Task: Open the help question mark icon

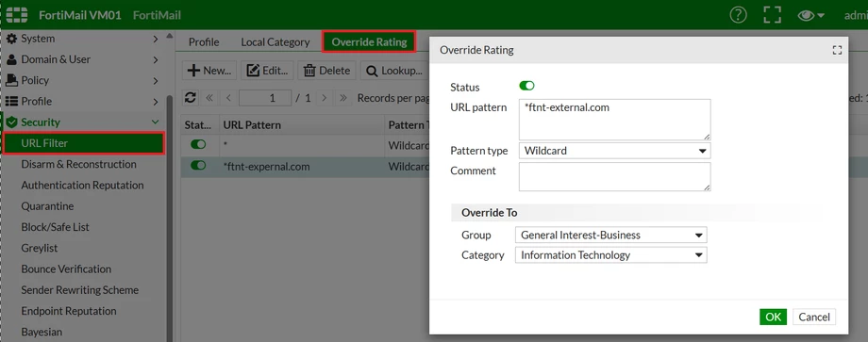Action: coord(738,15)
